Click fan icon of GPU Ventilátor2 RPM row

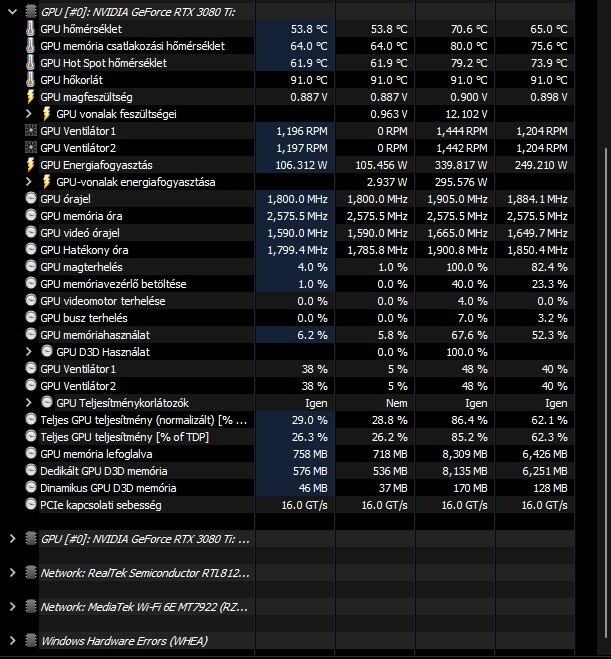(x=31, y=148)
